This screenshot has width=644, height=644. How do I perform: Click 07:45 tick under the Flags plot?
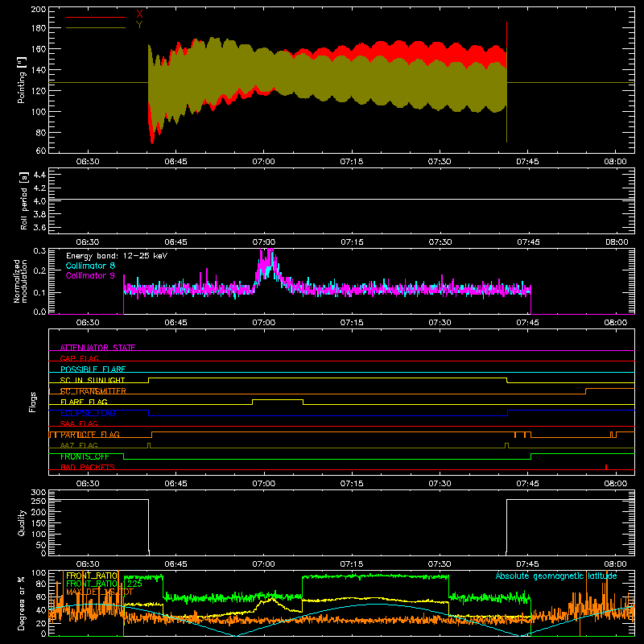[x=527, y=484]
